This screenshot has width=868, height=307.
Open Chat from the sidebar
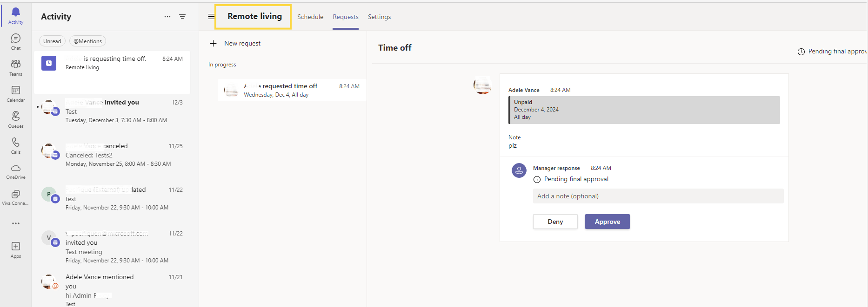(x=16, y=39)
